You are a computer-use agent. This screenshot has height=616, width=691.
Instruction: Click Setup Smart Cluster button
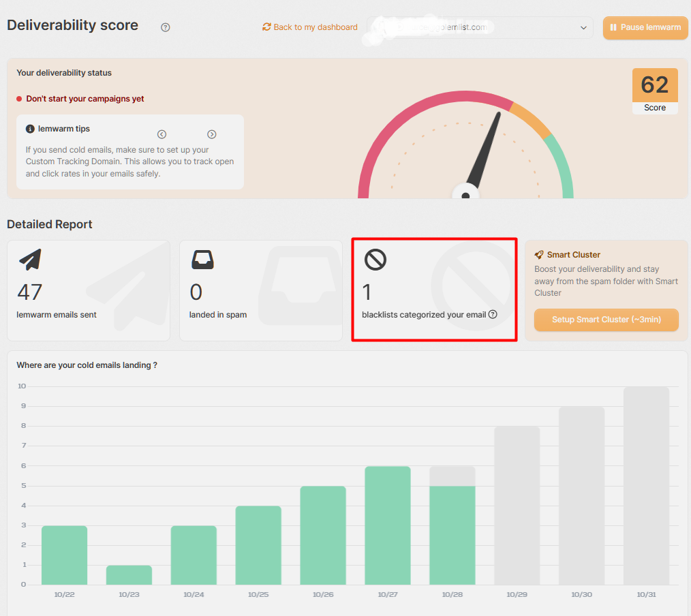pos(606,320)
